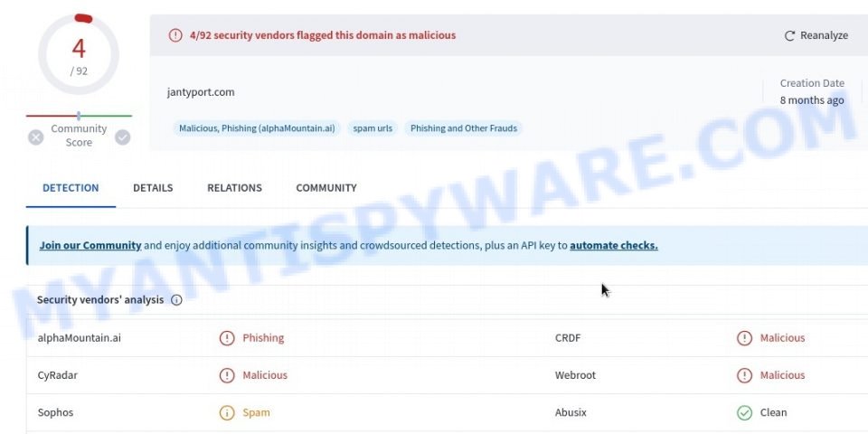Image resolution: width=868 pixels, height=434 pixels.
Task: Click the spam urls tag
Action: (373, 128)
